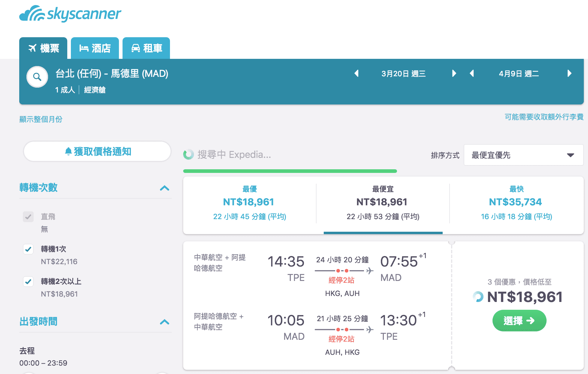Switch to the 酒店 hotels tab

pyautogui.click(x=95, y=48)
